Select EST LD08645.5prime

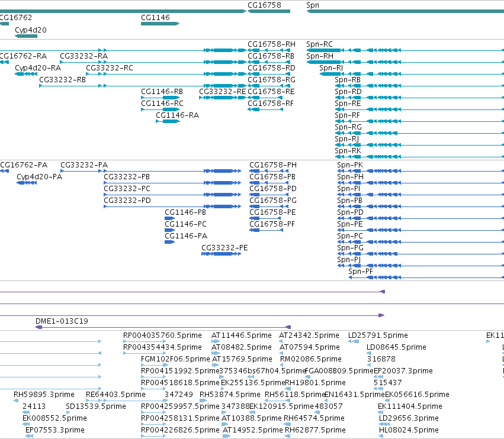coord(397,347)
